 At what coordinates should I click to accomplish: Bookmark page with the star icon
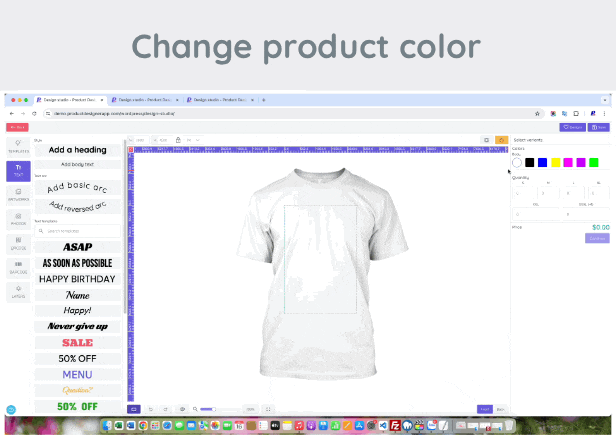click(537, 113)
